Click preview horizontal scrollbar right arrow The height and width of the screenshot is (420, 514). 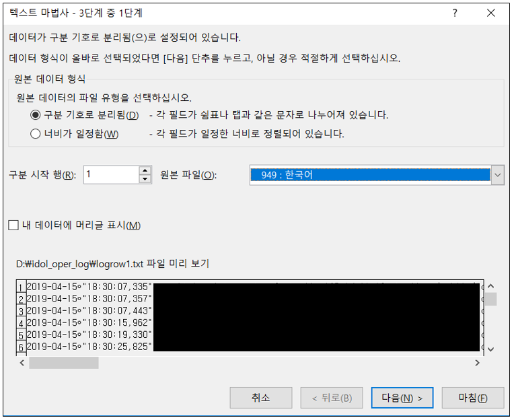click(x=477, y=363)
